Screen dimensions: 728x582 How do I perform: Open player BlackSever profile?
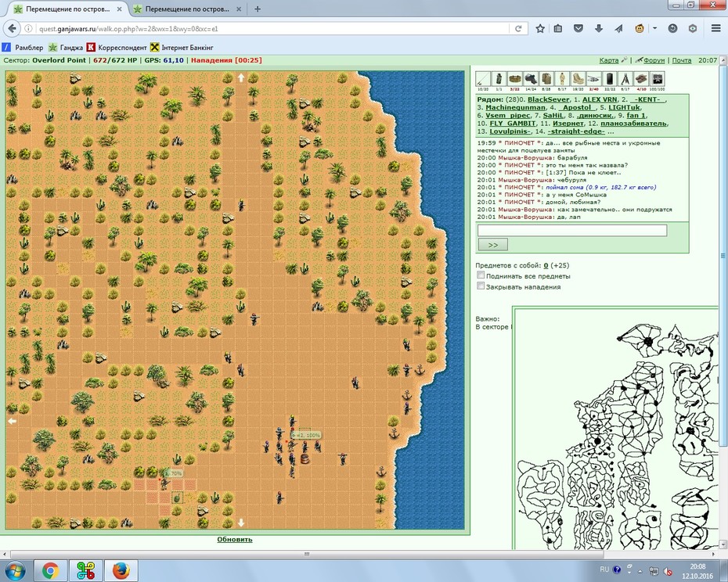[548, 99]
